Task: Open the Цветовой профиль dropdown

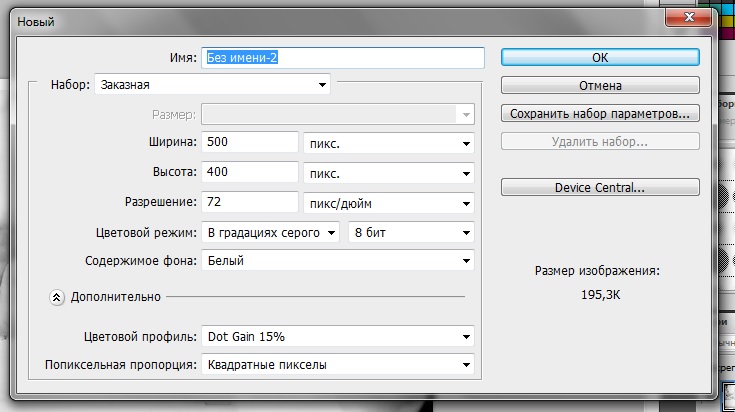Action: click(x=337, y=336)
